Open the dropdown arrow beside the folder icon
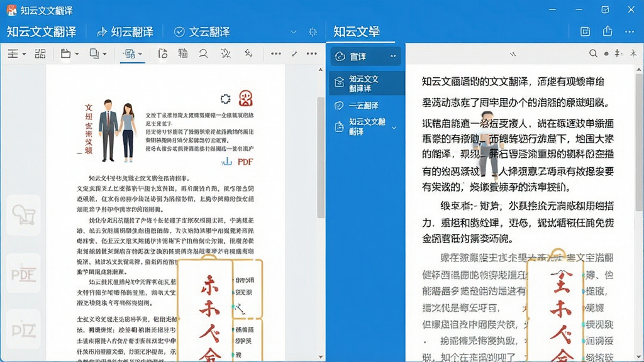The height and width of the screenshot is (362, 644). pyautogui.click(x=77, y=54)
